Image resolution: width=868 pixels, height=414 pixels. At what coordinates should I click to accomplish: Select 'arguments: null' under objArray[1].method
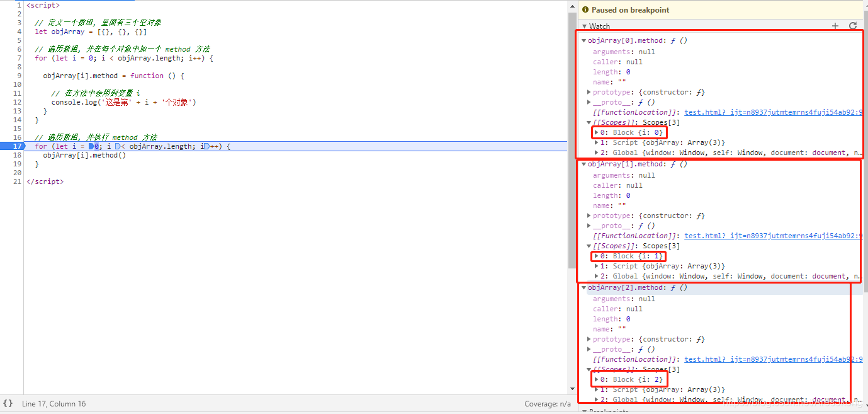click(624, 175)
